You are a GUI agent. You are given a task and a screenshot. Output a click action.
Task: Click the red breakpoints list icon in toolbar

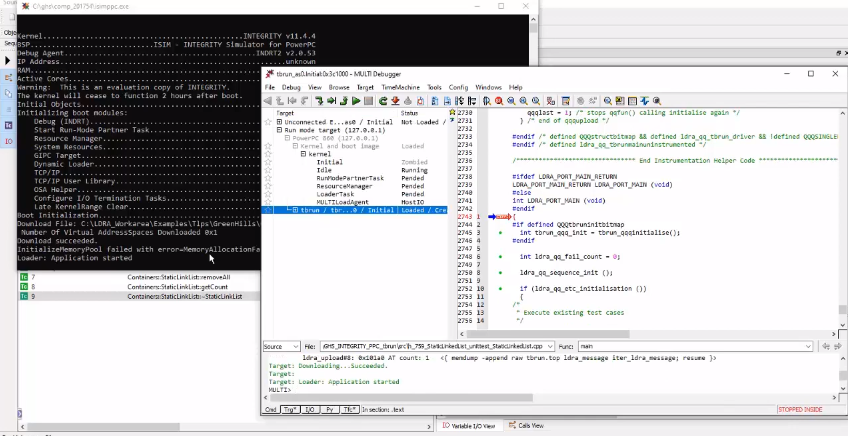(550, 101)
